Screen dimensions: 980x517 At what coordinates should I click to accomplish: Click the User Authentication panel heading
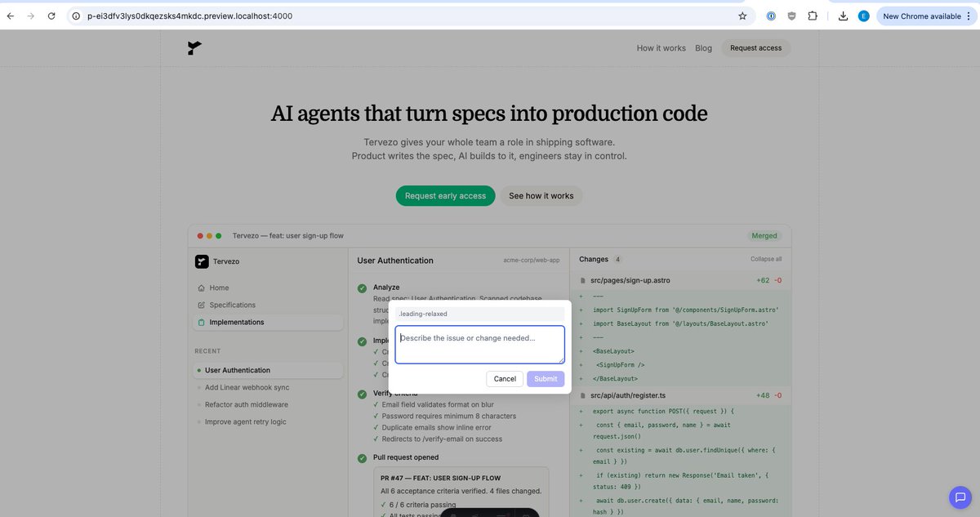click(x=395, y=261)
